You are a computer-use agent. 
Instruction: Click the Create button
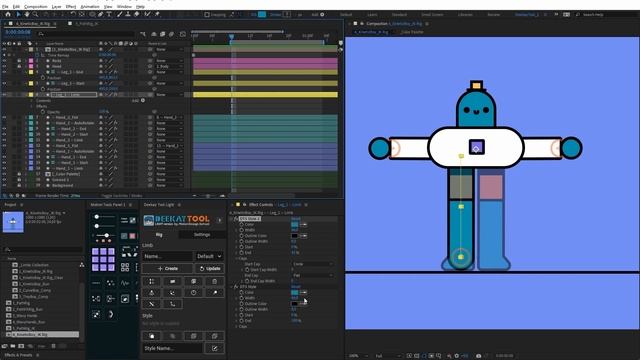click(167, 269)
